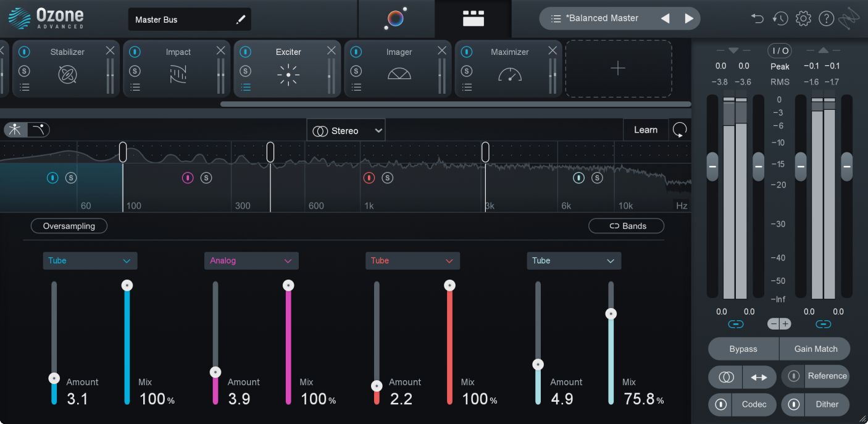Image resolution: width=868 pixels, height=424 pixels.
Task: Open the Master Assistant orb view
Action: (396, 19)
